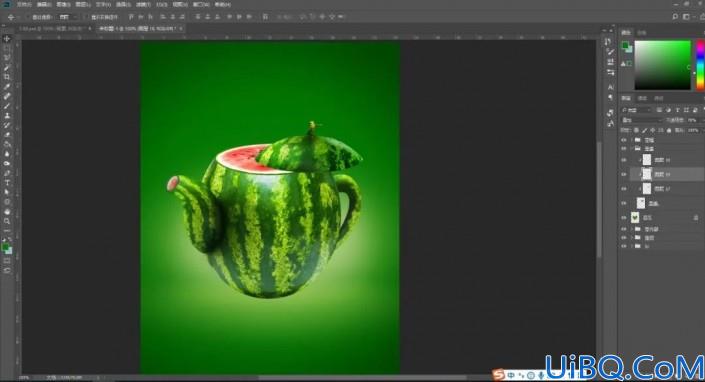Screen dimensions: 705x382
Task: Select the Clone Stamp tool
Action: [7, 116]
